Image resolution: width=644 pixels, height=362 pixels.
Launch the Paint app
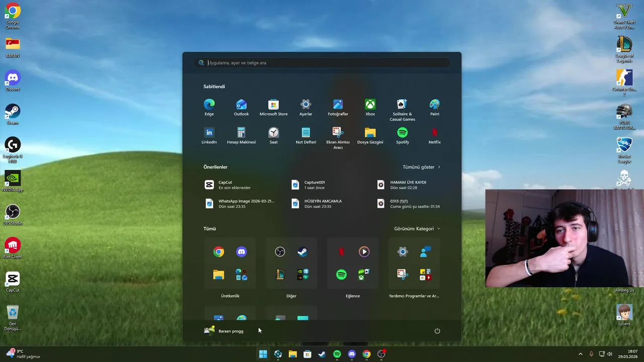click(x=435, y=108)
